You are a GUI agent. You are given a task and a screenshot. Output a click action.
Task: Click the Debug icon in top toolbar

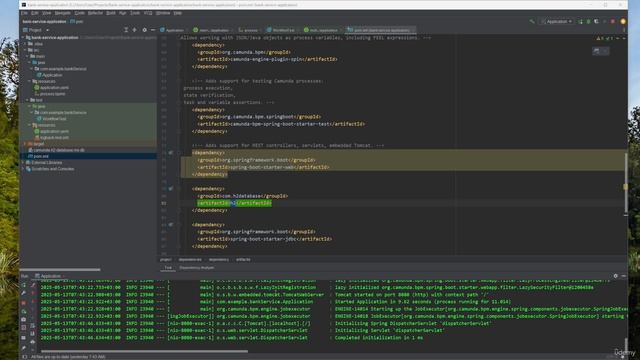point(588,21)
